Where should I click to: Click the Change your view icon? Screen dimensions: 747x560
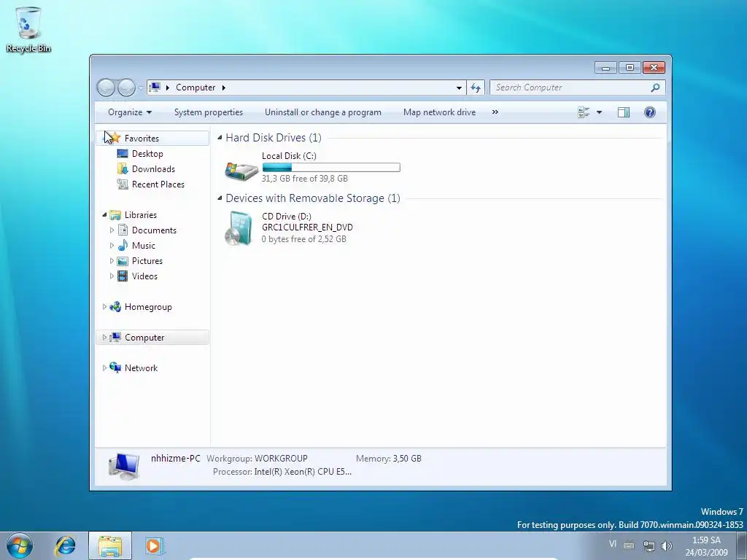584,112
